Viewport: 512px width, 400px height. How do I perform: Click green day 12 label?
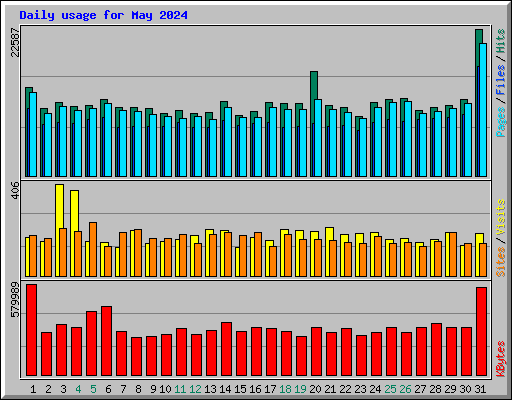coord(195,389)
